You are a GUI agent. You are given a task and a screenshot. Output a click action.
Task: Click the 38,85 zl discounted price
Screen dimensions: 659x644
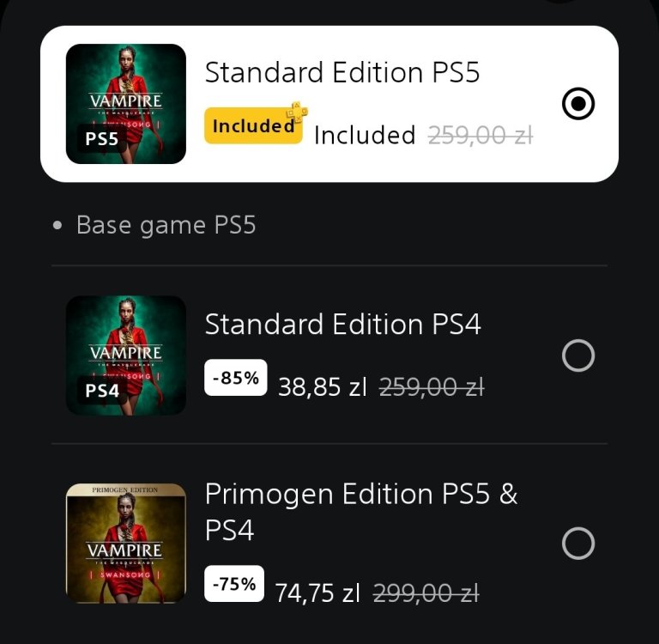click(322, 388)
